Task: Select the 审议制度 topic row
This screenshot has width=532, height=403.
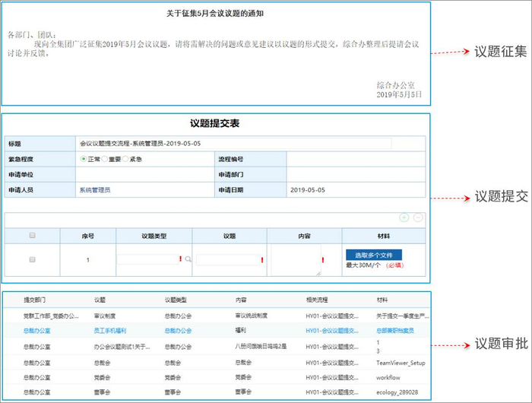Action: coord(104,315)
